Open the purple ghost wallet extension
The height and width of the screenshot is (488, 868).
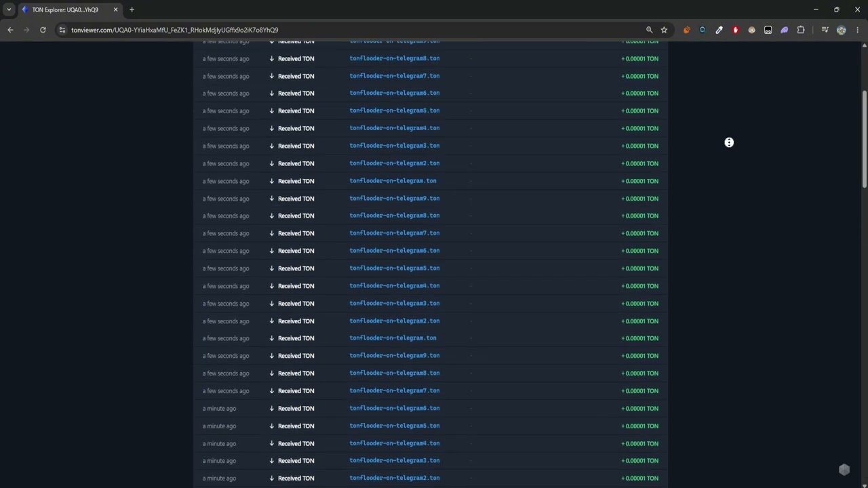[x=785, y=30]
